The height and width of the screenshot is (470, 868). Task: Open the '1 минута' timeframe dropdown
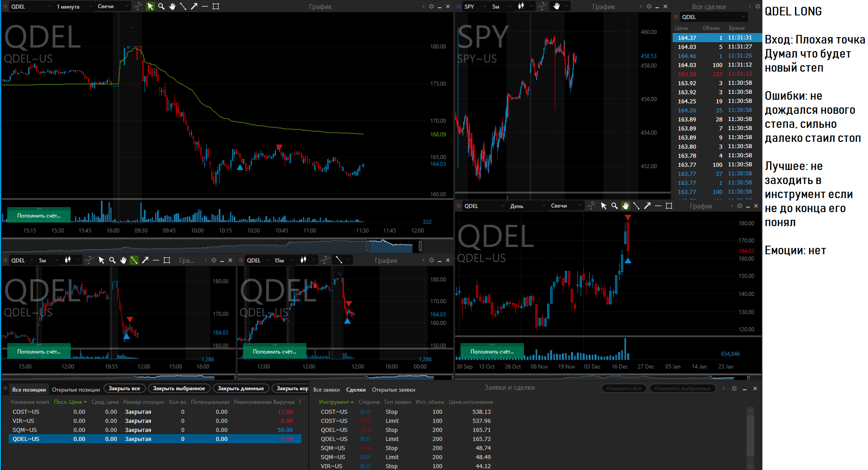pyautogui.click(x=74, y=6)
